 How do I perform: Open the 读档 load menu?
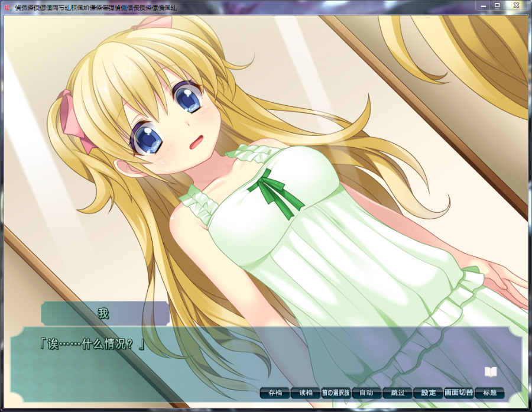306,392
